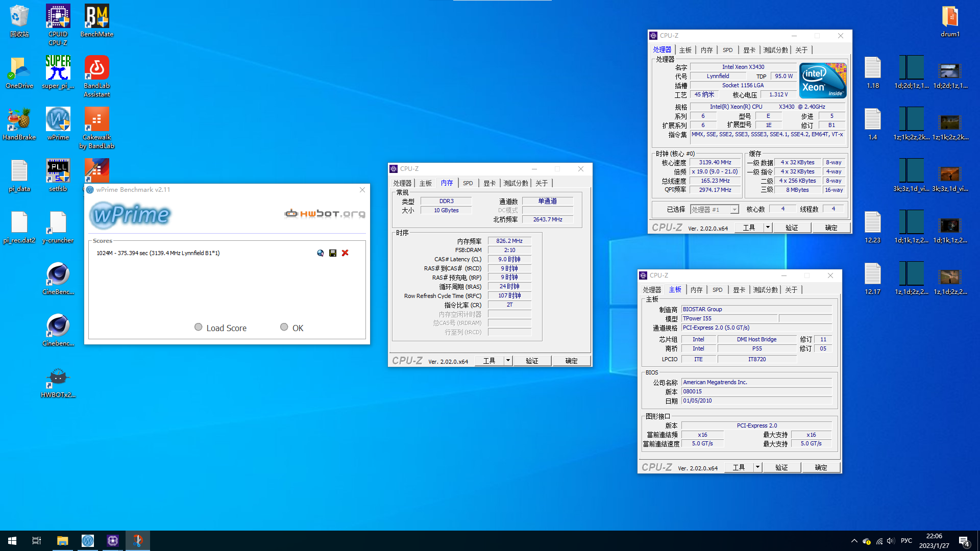Click 验证 button in mainboard CPU-Z window

click(781, 467)
